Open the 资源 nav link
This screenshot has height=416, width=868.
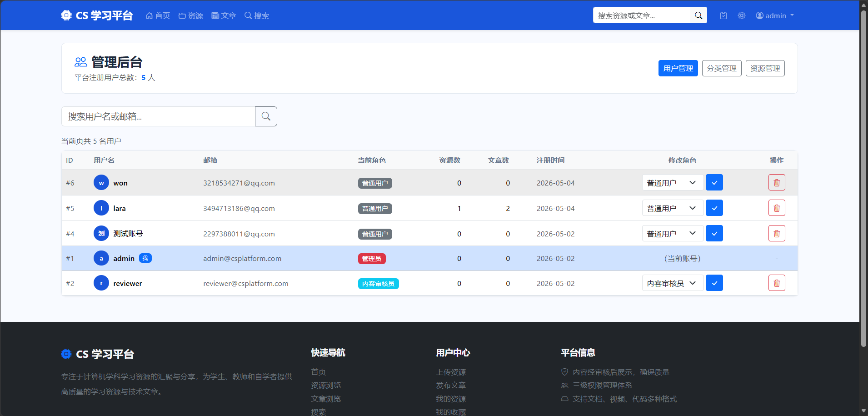pos(191,15)
